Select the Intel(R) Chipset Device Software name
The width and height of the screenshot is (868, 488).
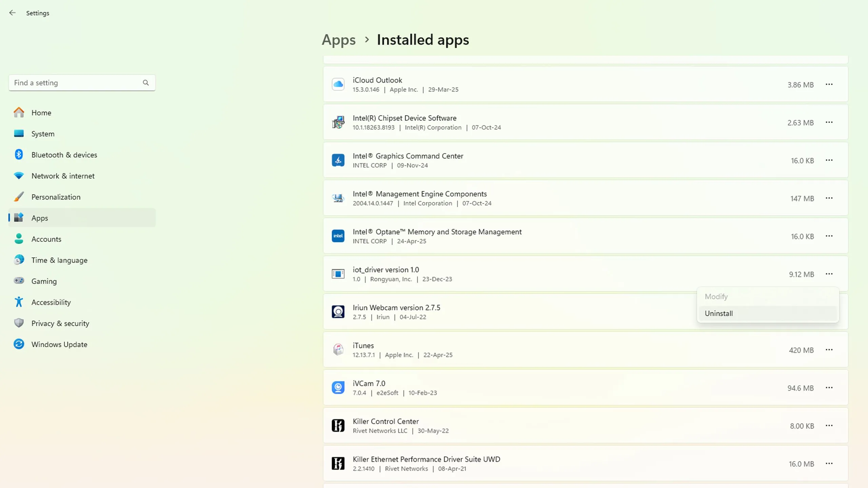(405, 118)
